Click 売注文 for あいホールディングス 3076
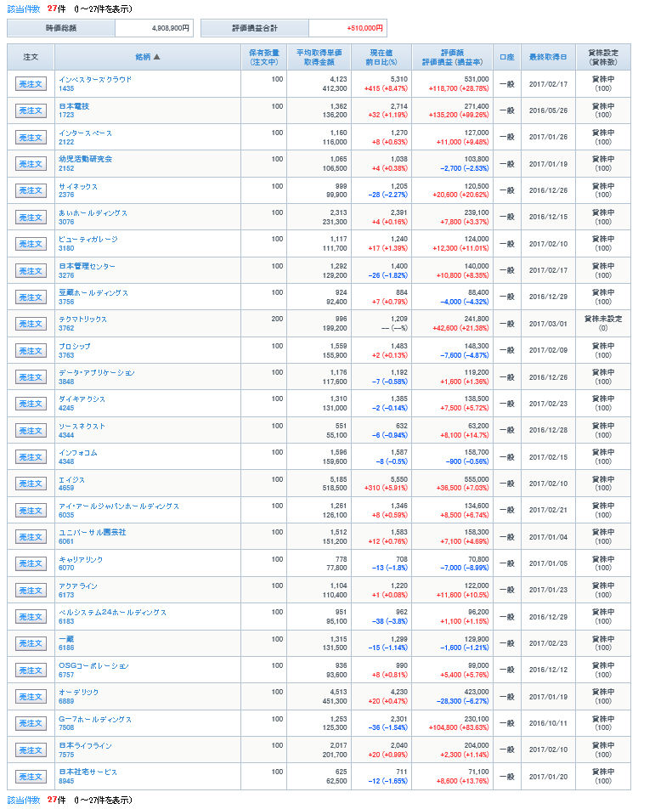Viewport: 672px width, 809px height. [x=31, y=218]
